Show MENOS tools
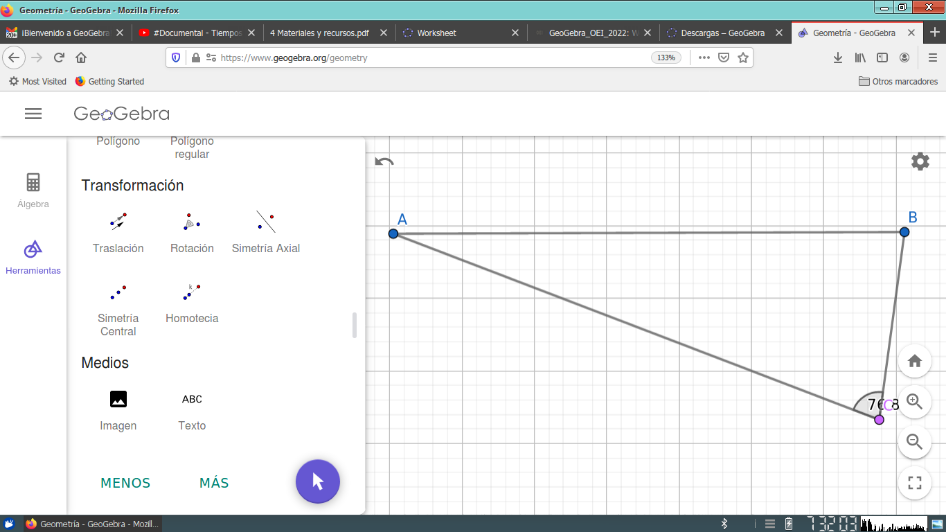The image size is (946, 532). point(125,483)
